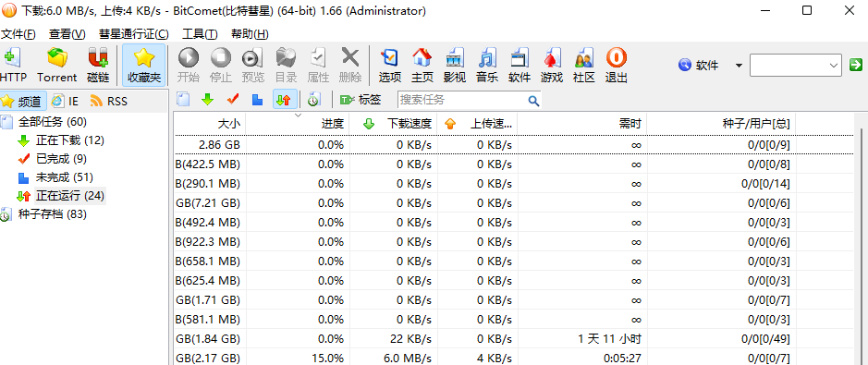
Task: Toggle the running tasks filter icon
Action: 285,100
